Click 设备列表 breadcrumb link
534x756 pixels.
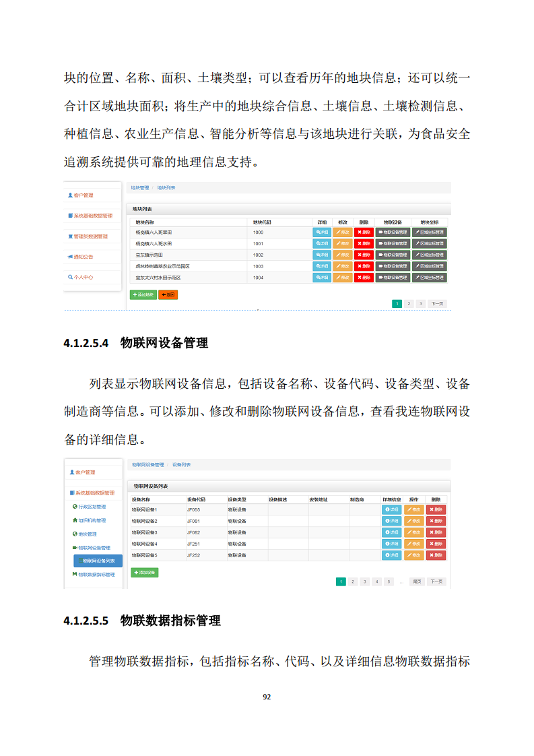point(182,465)
